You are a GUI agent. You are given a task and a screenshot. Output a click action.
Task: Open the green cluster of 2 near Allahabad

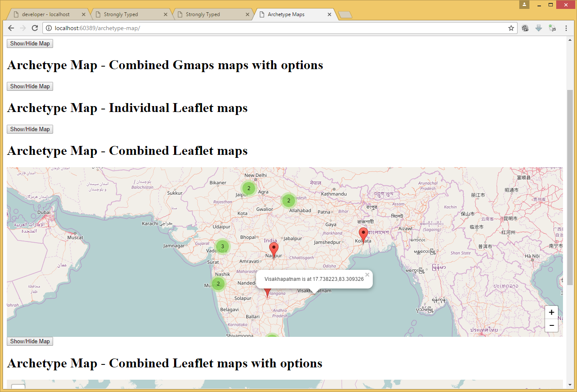pos(289,200)
